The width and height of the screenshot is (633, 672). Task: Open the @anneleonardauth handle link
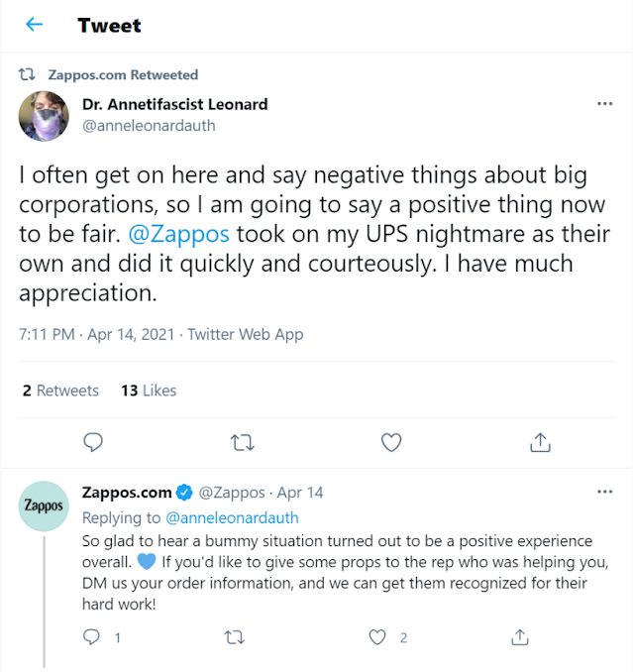pyautogui.click(x=149, y=126)
